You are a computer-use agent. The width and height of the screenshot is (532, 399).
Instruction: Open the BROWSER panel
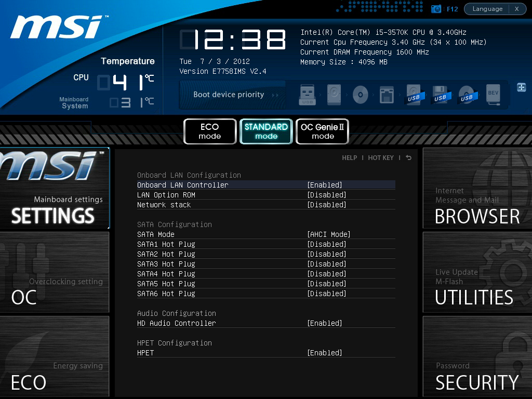(477, 188)
